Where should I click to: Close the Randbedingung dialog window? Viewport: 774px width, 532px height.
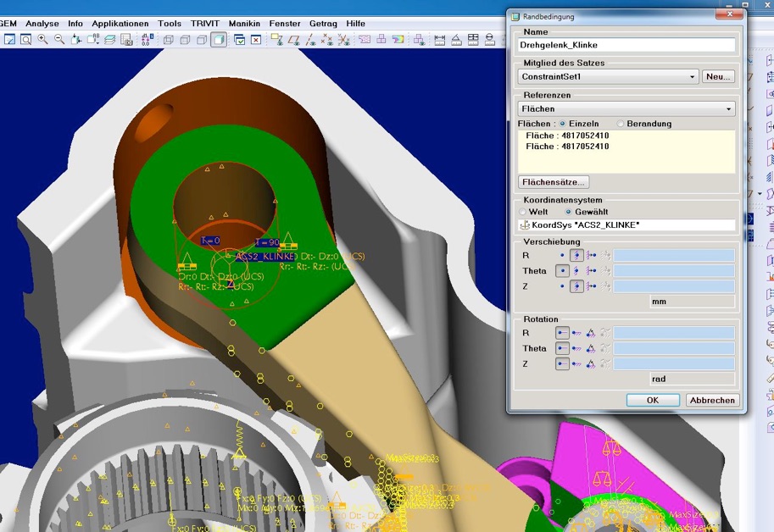point(730,14)
